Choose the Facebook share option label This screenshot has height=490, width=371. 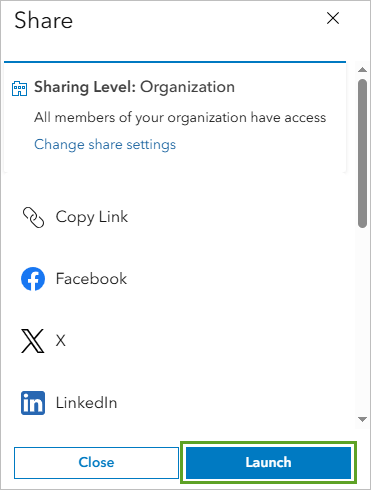click(x=91, y=279)
